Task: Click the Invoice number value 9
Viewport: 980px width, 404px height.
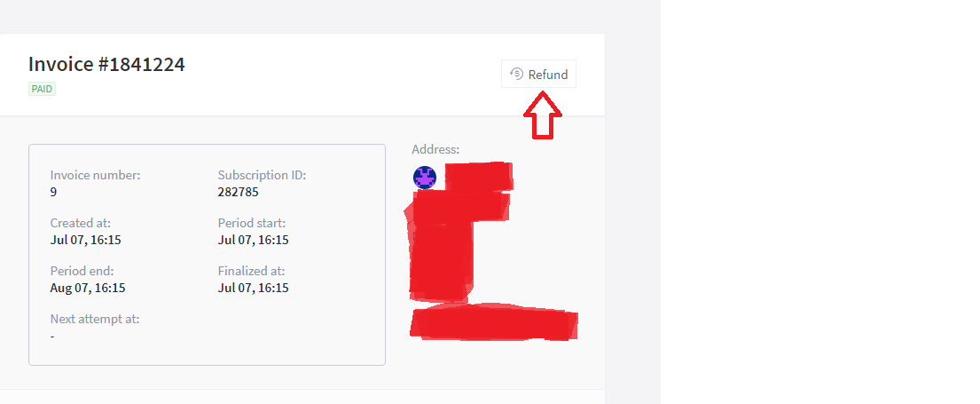Action: click(53, 192)
